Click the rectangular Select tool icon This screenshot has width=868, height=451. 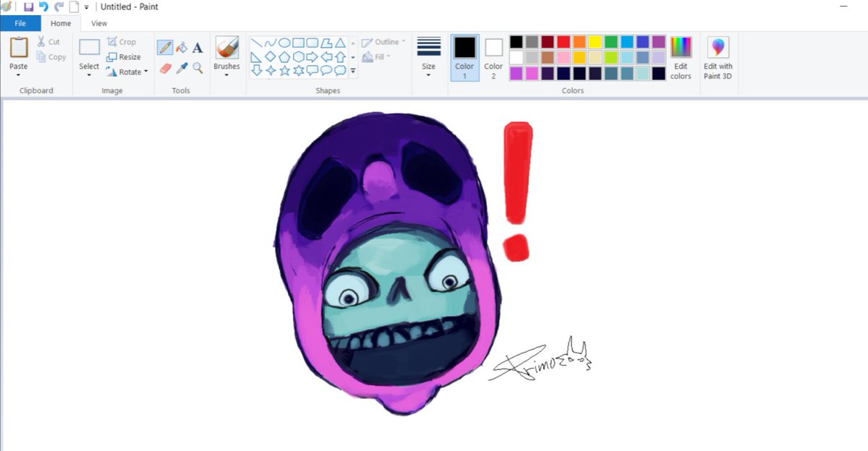click(89, 48)
